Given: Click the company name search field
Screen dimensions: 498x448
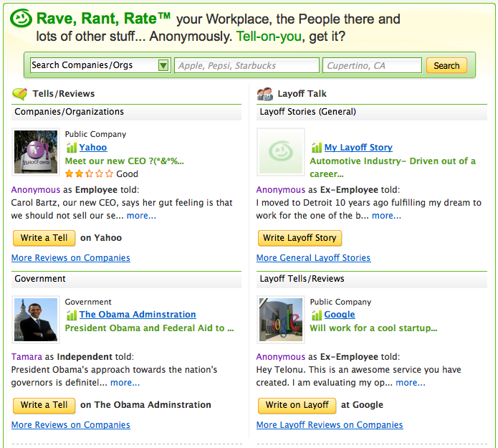Looking at the screenshot, I should [246, 65].
